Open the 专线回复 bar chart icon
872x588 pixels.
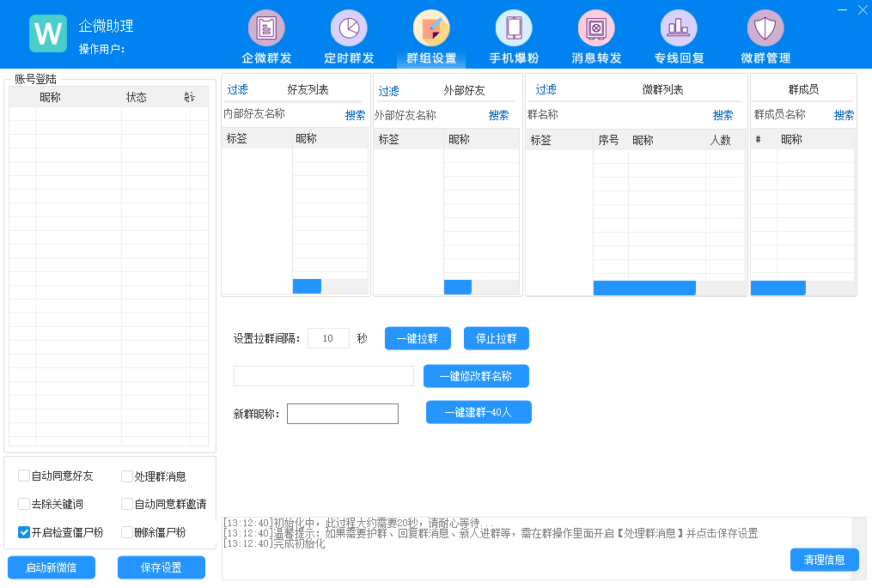click(679, 28)
